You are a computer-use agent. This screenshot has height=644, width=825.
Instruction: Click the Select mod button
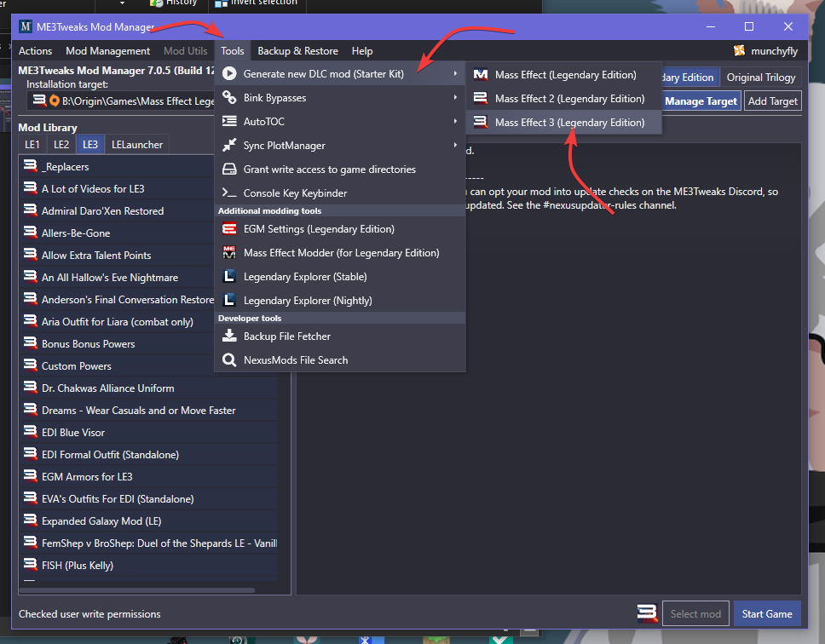(x=695, y=613)
